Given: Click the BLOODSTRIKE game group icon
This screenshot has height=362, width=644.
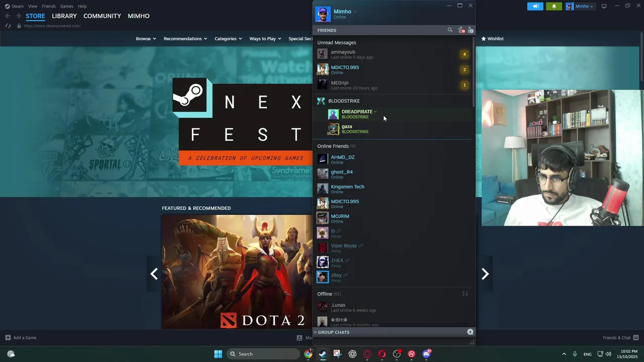Looking at the screenshot, I should [x=321, y=101].
